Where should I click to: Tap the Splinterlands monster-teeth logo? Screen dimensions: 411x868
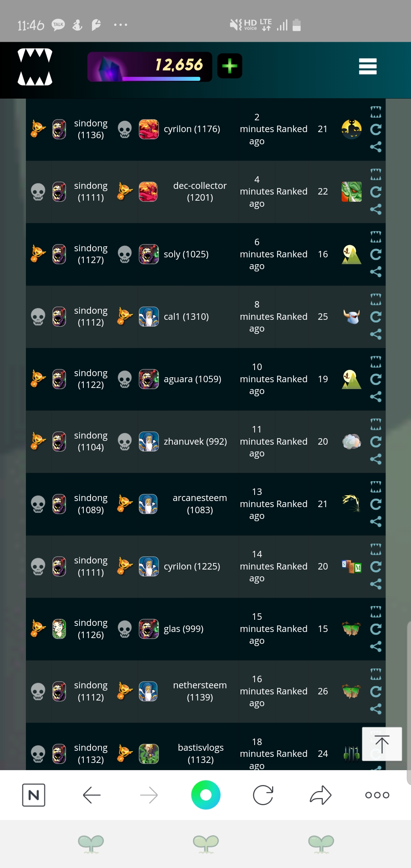(35, 67)
